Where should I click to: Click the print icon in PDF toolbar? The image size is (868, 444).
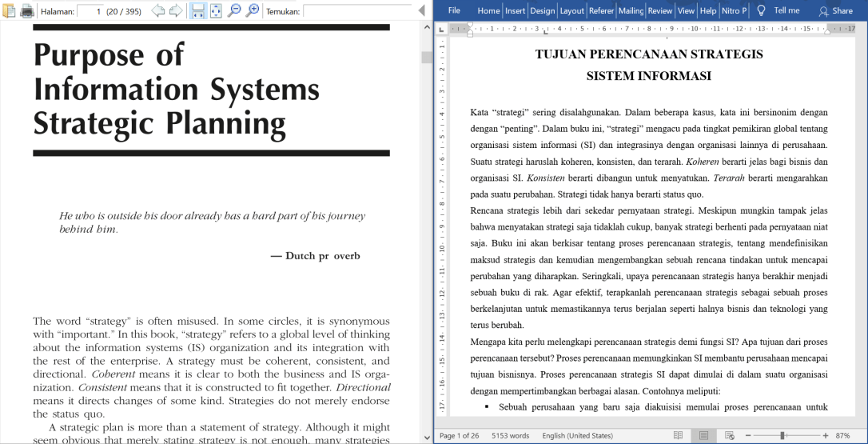[27, 11]
